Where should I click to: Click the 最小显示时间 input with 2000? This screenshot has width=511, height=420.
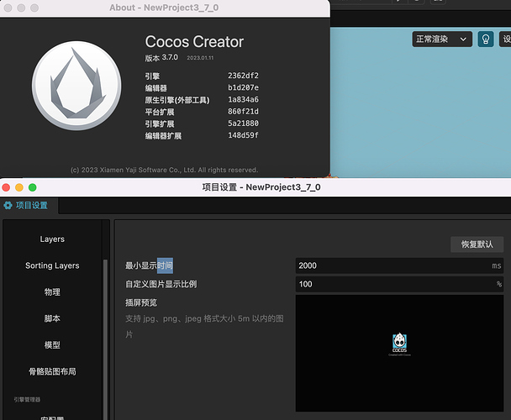[399, 265]
